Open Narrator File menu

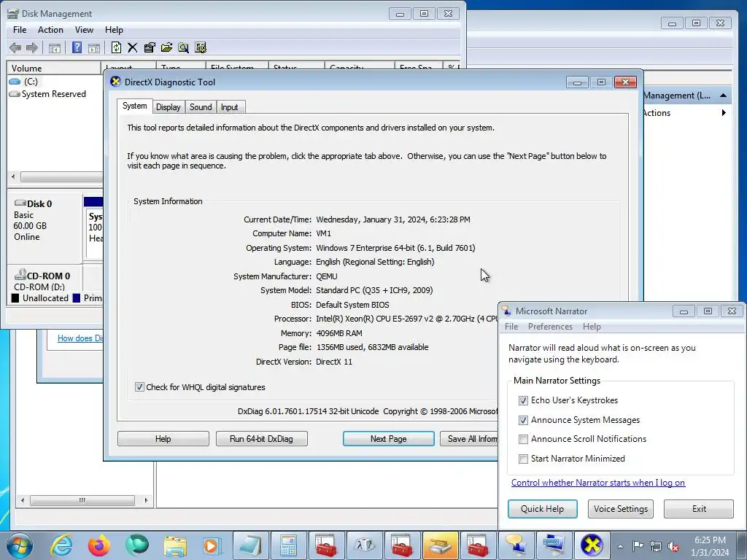click(x=511, y=327)
